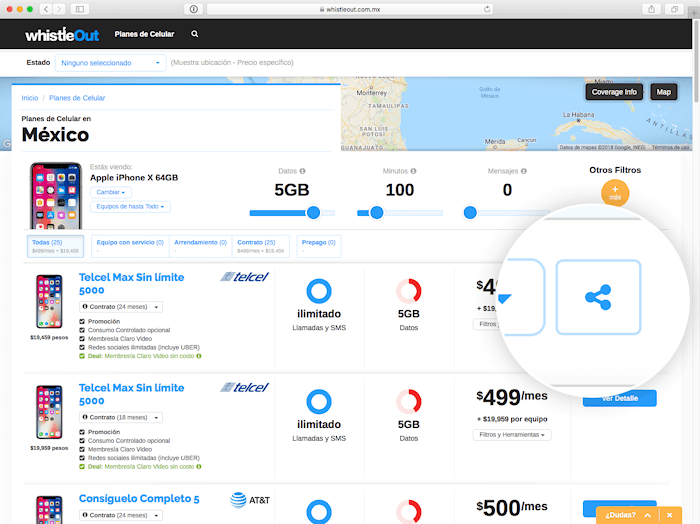Open the search magnifier in header
The width and height of the screenshot is (700, 524).
(x=195, y=34)
